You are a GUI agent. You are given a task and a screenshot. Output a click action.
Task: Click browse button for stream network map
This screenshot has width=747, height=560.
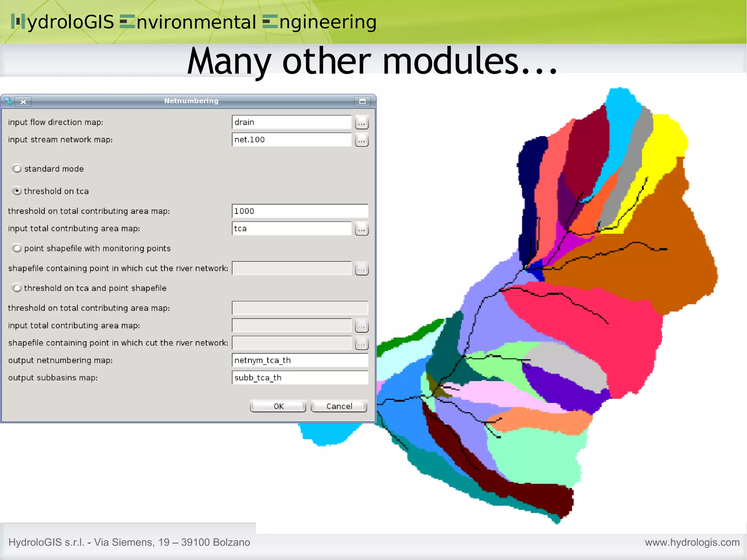(361, 140)
